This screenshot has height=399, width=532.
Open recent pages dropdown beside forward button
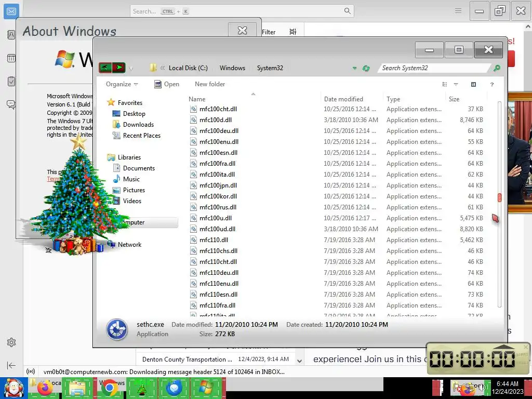[131, 69]
